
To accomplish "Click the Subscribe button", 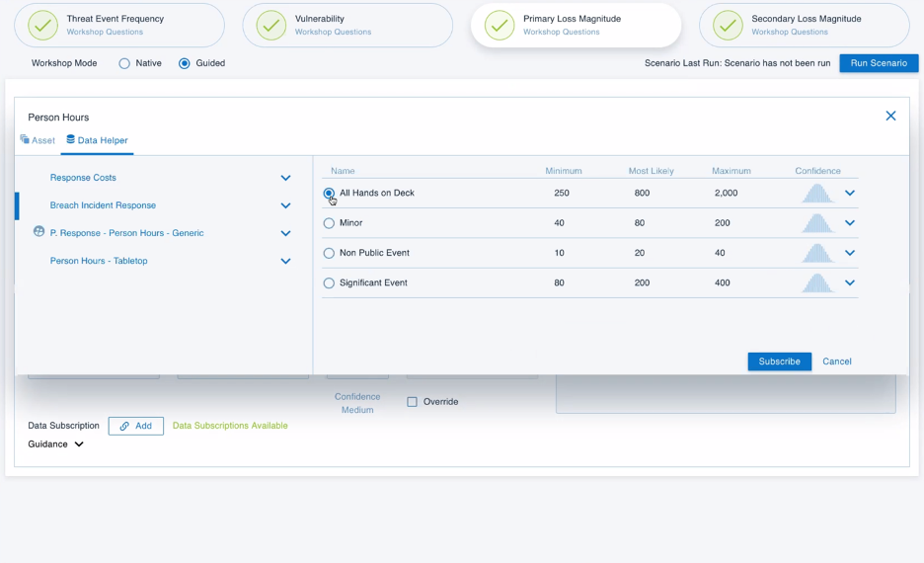I will (x=780, y=362).
